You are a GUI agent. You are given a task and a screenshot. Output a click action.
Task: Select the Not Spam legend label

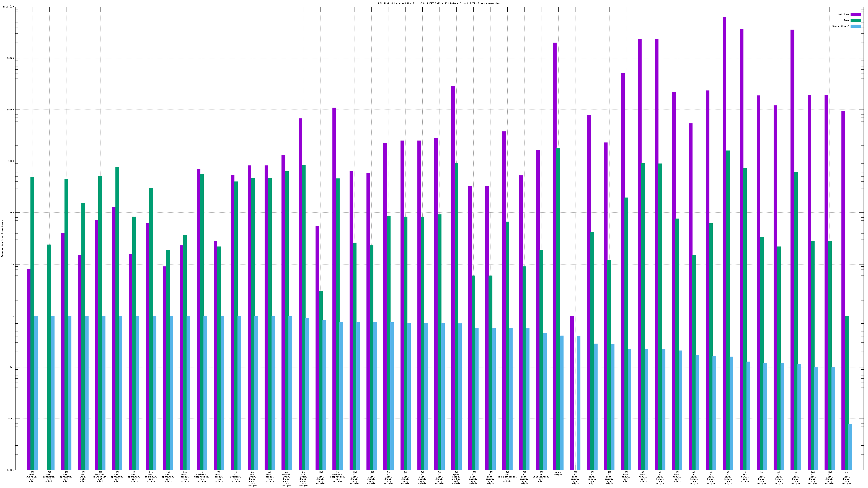[843, 14]
